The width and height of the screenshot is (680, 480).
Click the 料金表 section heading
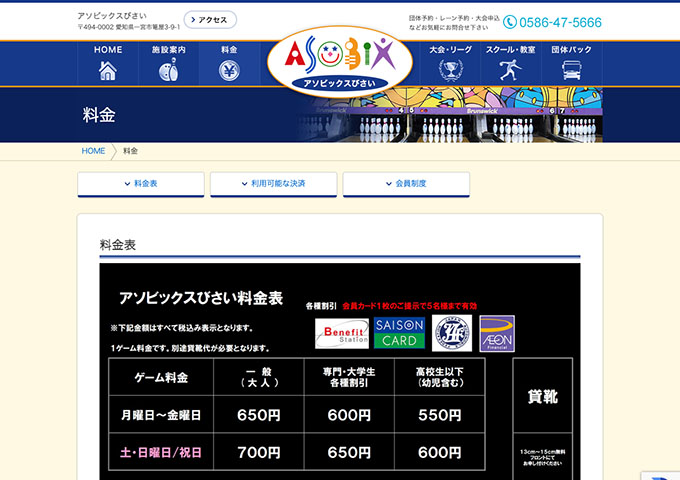118,245
